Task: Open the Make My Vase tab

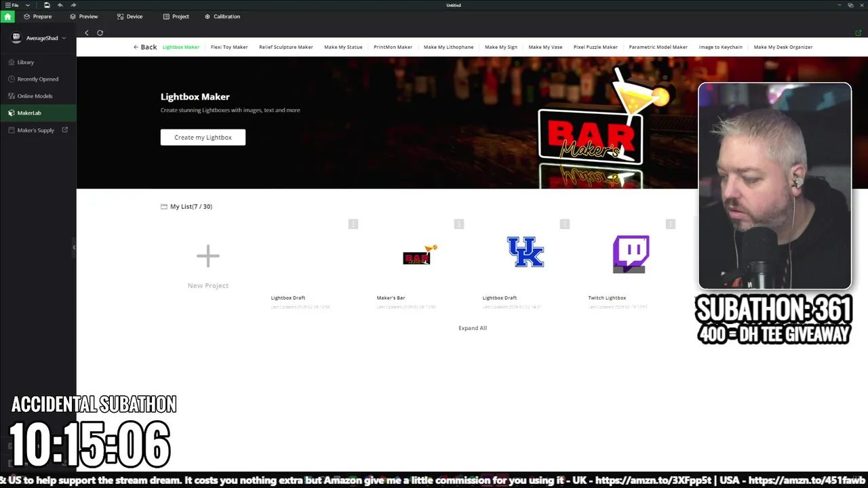Action: point(546,47)
